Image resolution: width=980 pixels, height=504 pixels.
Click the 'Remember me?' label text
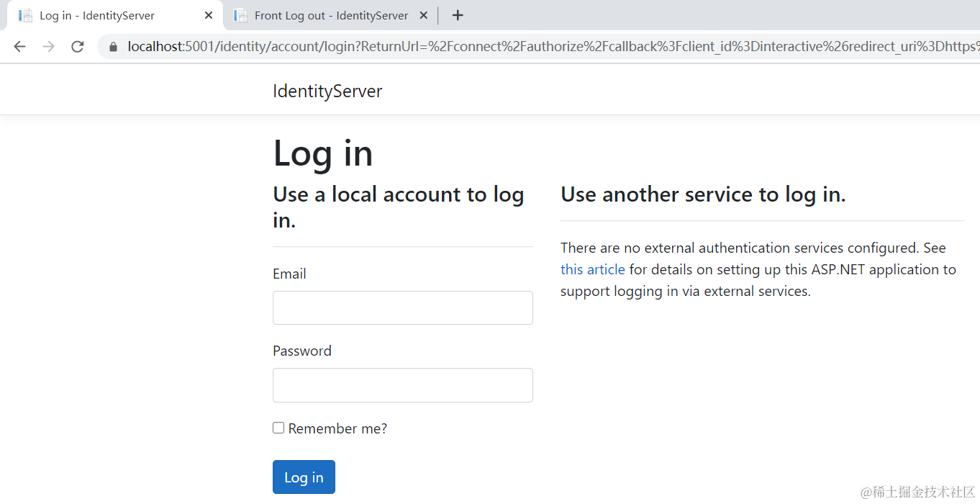[337, 428]
